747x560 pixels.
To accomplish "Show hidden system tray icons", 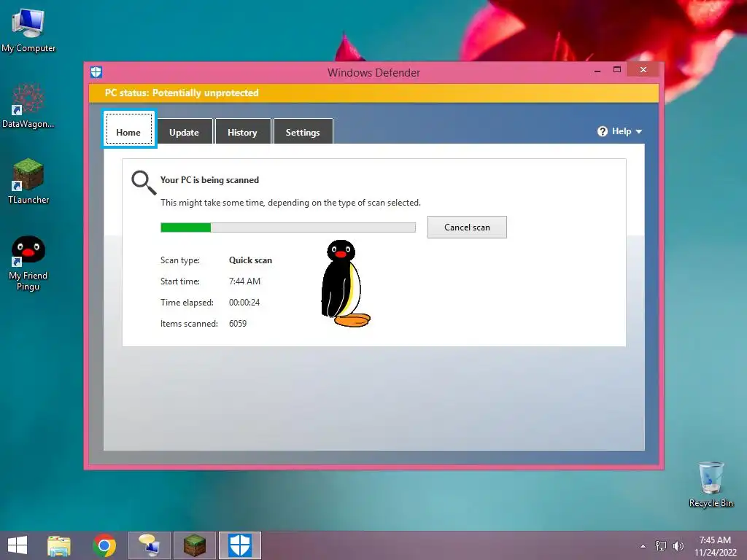I will [x=643, y=546].
